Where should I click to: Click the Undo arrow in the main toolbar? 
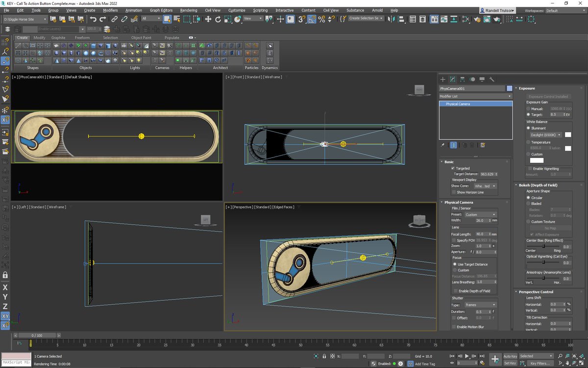click(x=93, y=19)
